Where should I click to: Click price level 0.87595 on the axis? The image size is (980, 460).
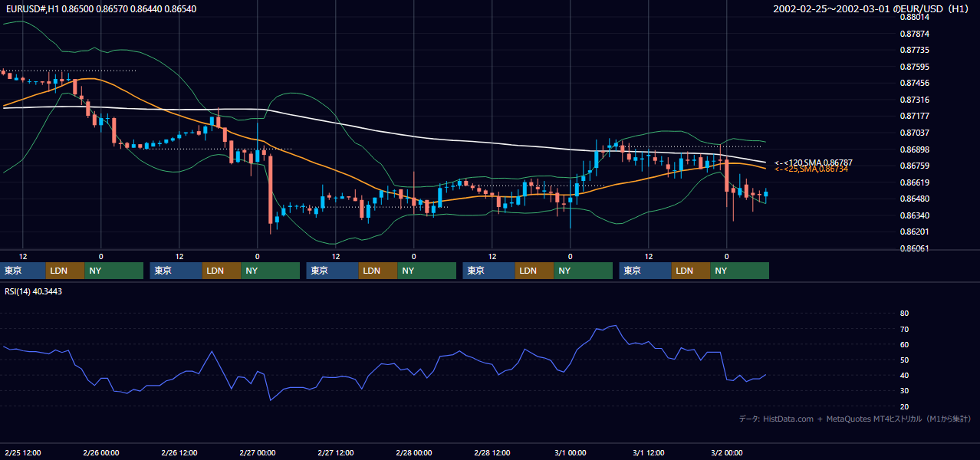click(x=914, y=67)
